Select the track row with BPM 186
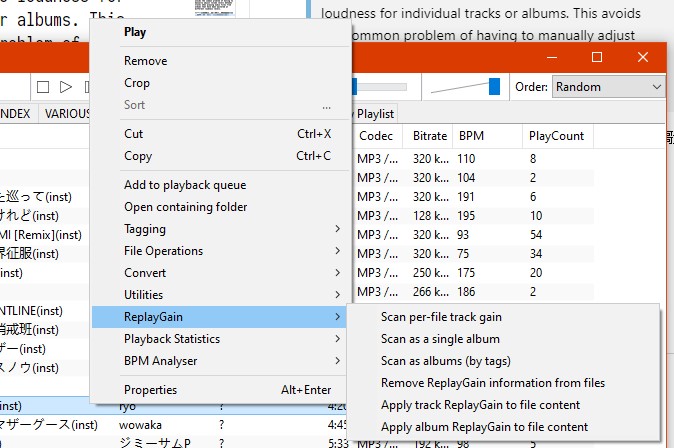The width and height of the screenshot is (674, 448). [474, 292]
